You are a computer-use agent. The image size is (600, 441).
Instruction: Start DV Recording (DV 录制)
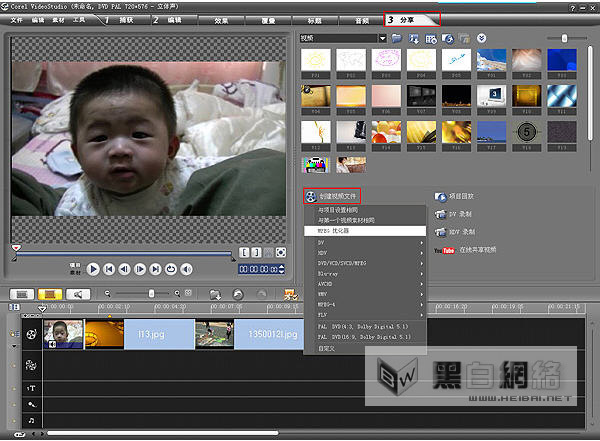click(453, 214)
